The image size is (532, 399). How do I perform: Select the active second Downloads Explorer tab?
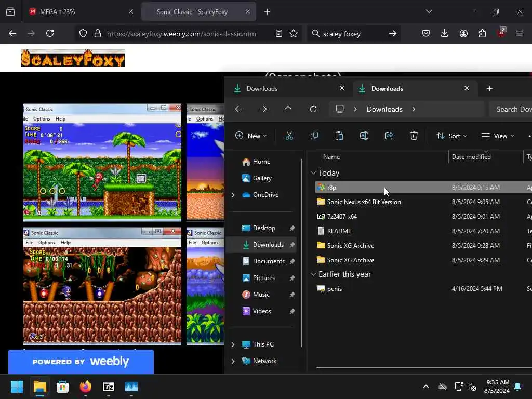415,88
